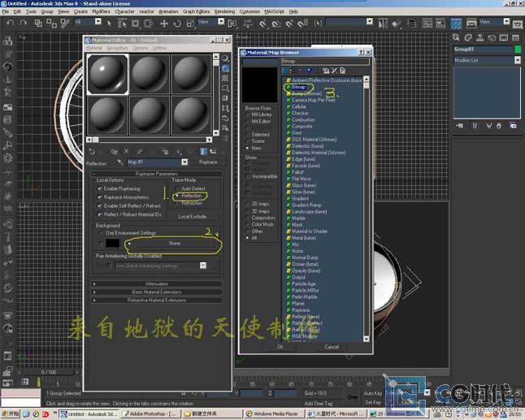525x420 pixels.
Task: Open Modifier List dropdown
Action: coord(518,60)
